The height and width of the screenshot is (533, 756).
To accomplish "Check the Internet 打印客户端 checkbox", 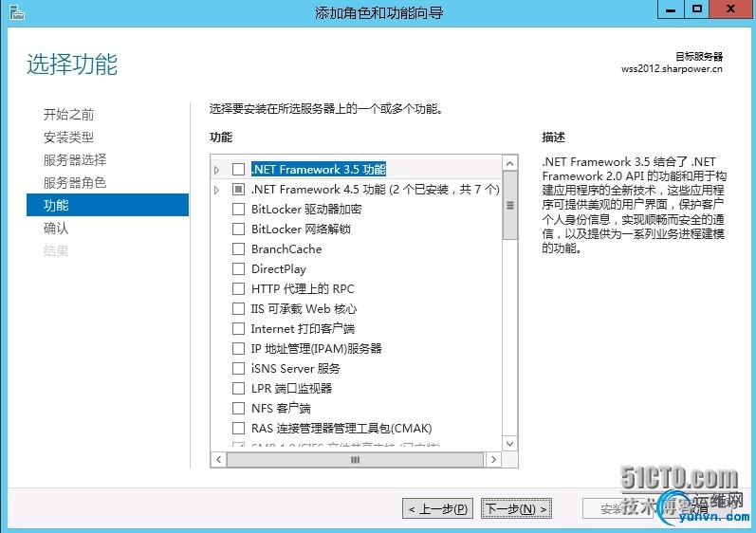I will click(238, 329).
